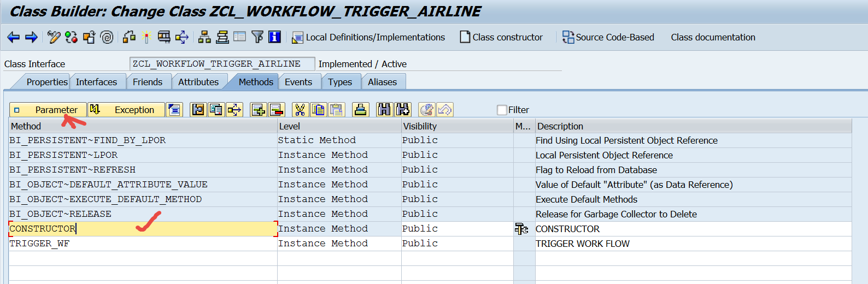Image resolution: width=868 pixels, height=284 pixels.
Task: Enable the Filter checkbox
Action: coord(502,110)
